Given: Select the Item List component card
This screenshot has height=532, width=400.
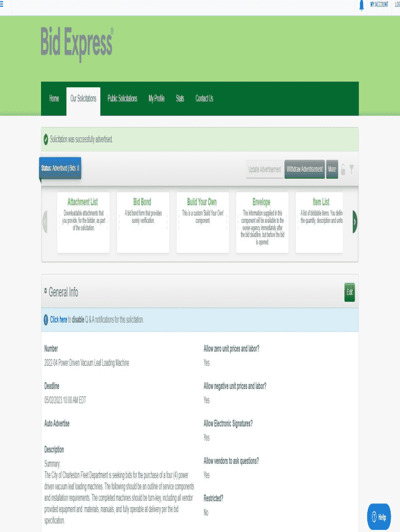Looking at the screenshot, I should [x=319, y=222].
